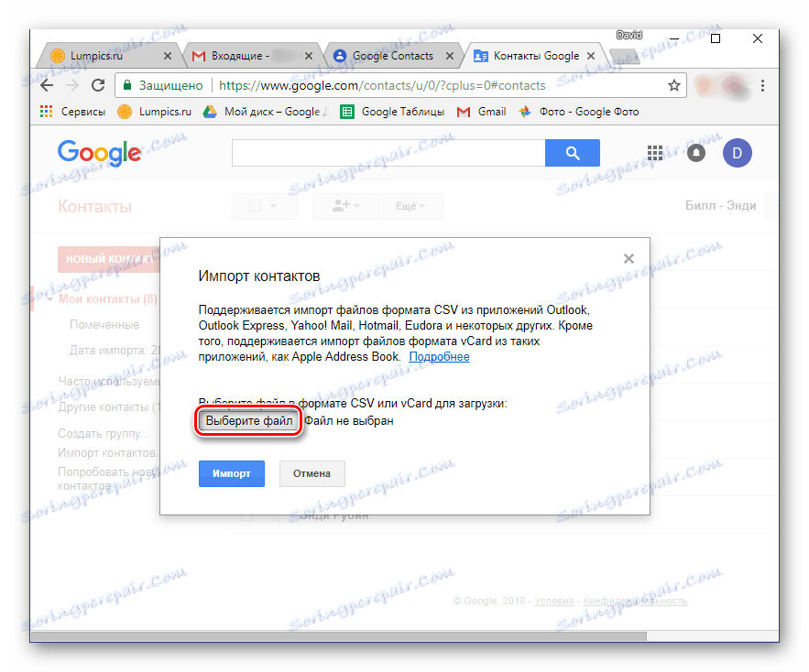Focus the Google search field
The width and height of the screenshot is (809, 672).
[x=388, y=153]
